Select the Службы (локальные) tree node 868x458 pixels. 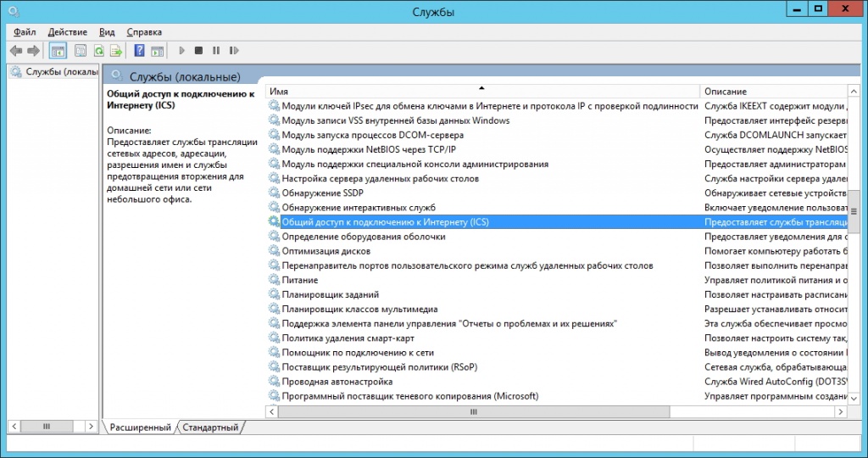pyautogui.click(x=55, y=72)
